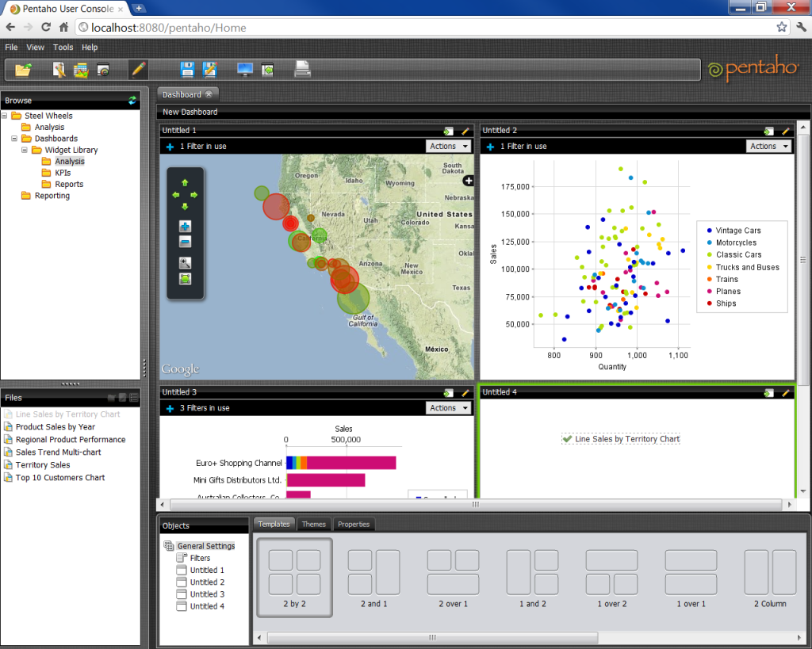Select Top 10 Customers Chart file
812x649 pixels.
pos(60,478)
